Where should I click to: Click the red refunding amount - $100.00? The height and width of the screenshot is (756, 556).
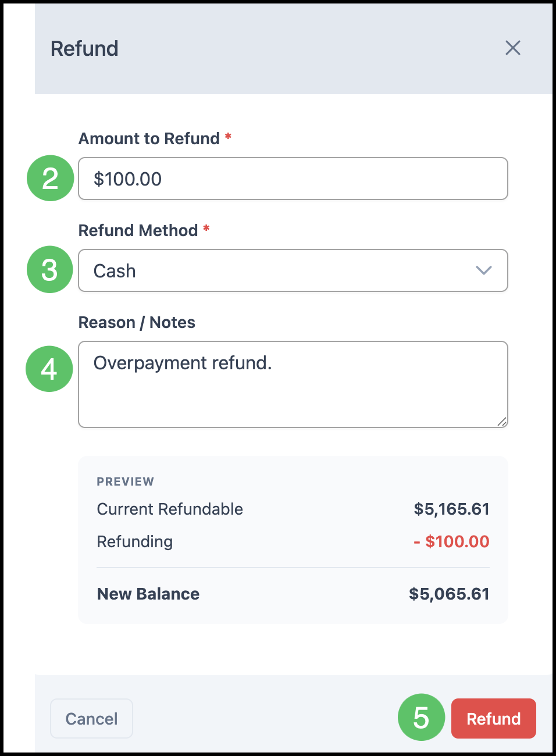click(x=451, y=541)
